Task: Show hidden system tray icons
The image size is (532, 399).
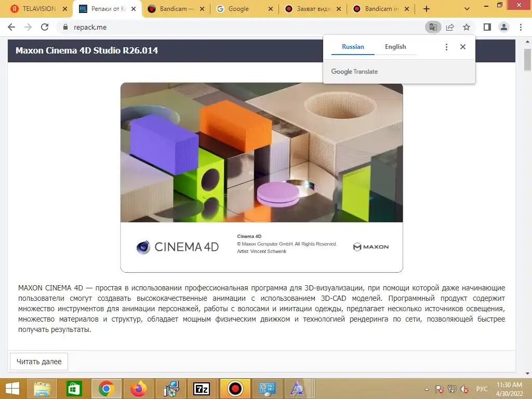Action: 427,389
